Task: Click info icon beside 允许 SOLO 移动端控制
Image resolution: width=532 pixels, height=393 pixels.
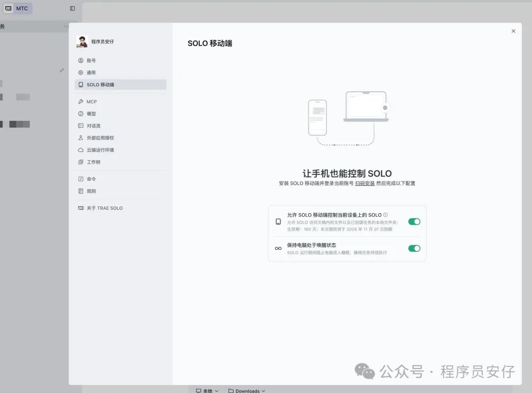Action: click(385, 215)
